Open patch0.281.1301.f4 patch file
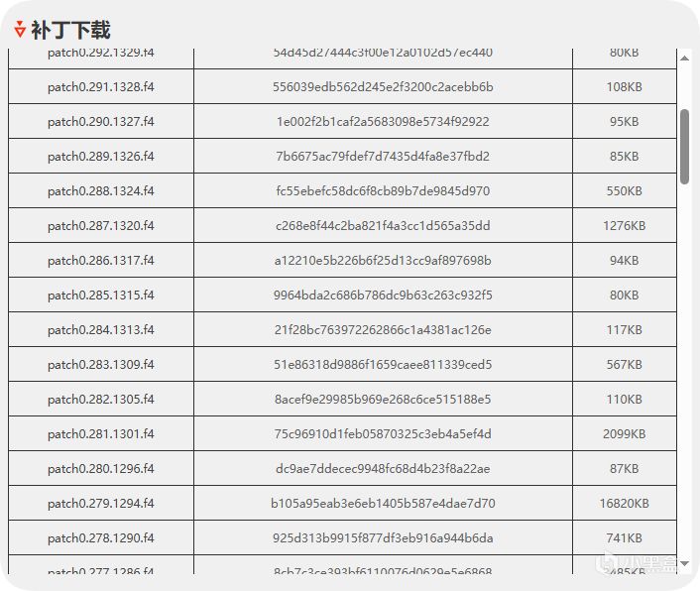 click(101, 434)
